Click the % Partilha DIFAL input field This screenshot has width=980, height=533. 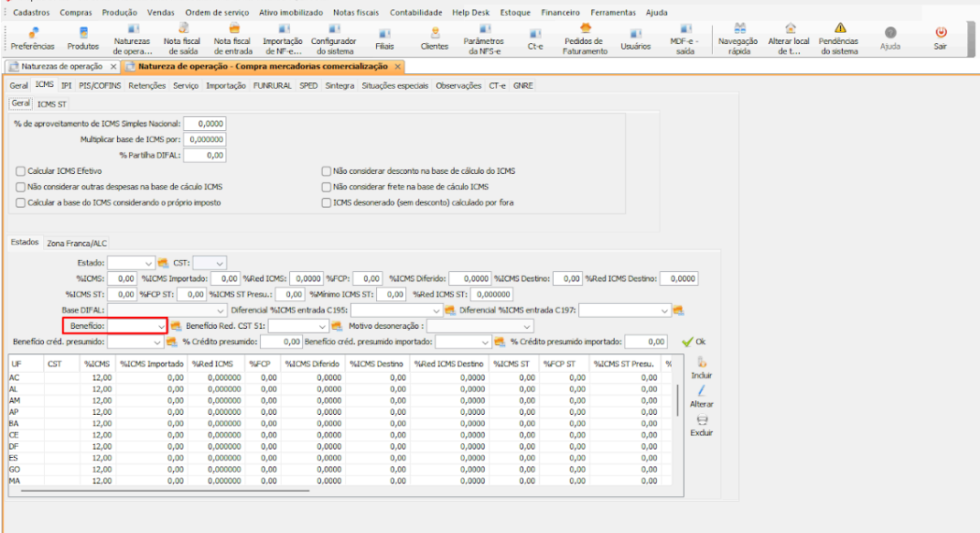click(x=205, y=156)
